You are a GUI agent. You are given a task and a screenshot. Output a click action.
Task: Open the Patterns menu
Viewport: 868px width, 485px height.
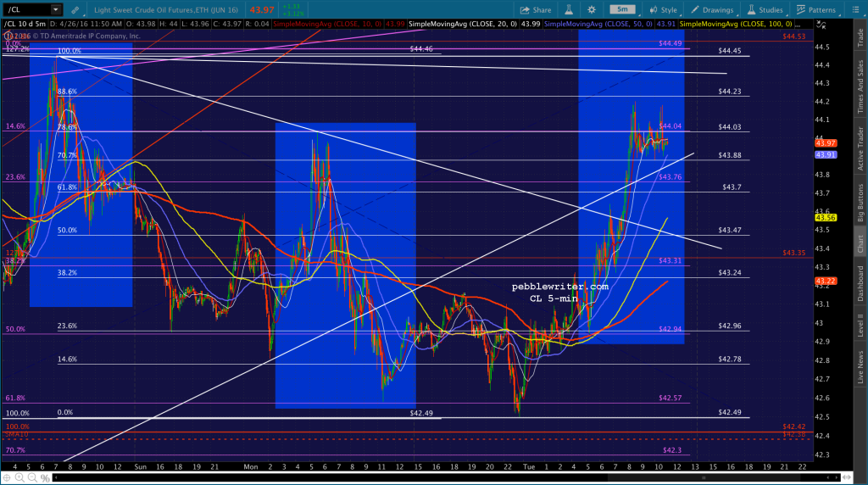(x=816, y=10)
